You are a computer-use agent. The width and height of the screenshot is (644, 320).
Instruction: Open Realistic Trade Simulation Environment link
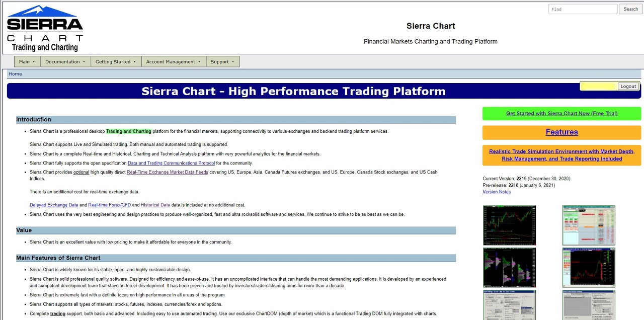pyautogui.click(x=561, y=155)
